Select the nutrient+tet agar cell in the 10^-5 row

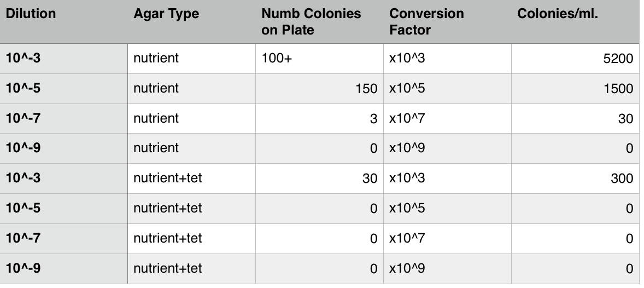click(x=191, y=209)
